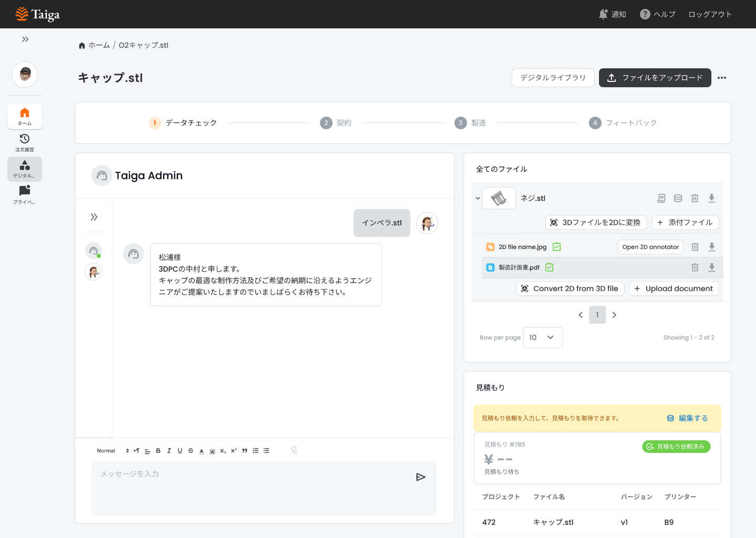Go to ホーム in the sidebar
Image resolution: width=756 pixels, height=538 pixels.
click(25, 116)
